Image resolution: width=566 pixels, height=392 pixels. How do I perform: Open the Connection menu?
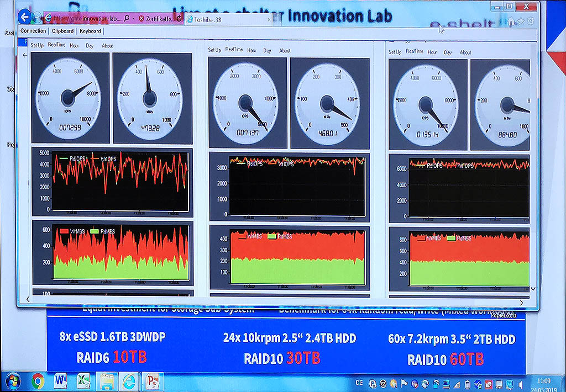(33, 31)
